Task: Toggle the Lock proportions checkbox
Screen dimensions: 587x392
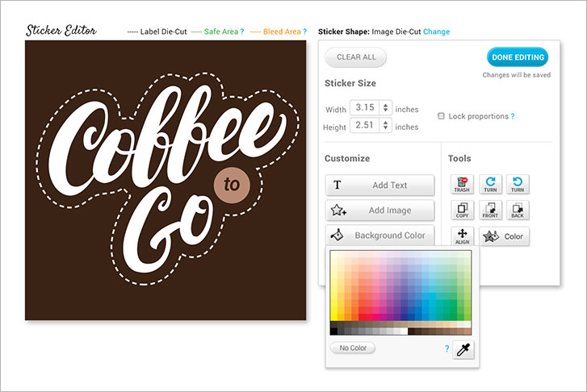Action: click(441, 116)
